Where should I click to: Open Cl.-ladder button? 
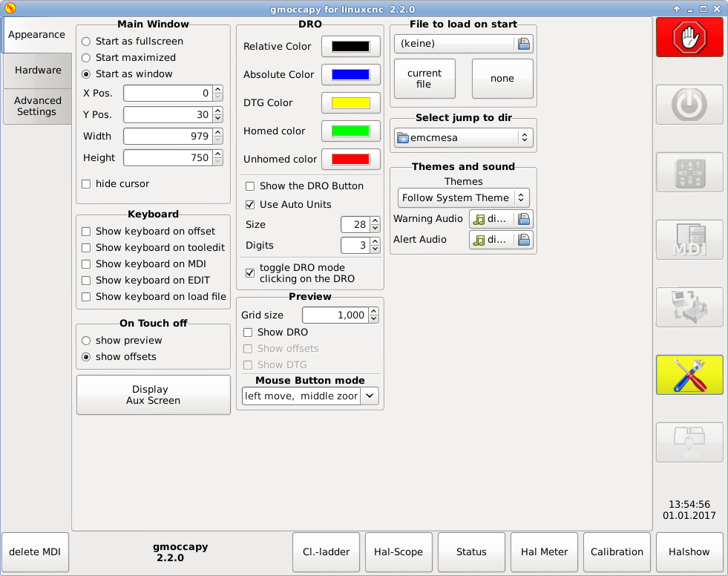click(x=326, y=552)
